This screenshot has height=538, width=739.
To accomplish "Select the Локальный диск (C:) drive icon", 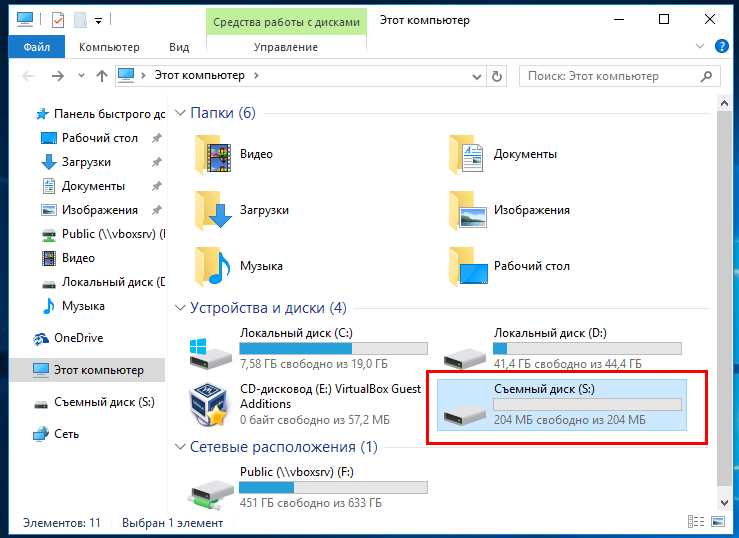I will tap(210, 353).
